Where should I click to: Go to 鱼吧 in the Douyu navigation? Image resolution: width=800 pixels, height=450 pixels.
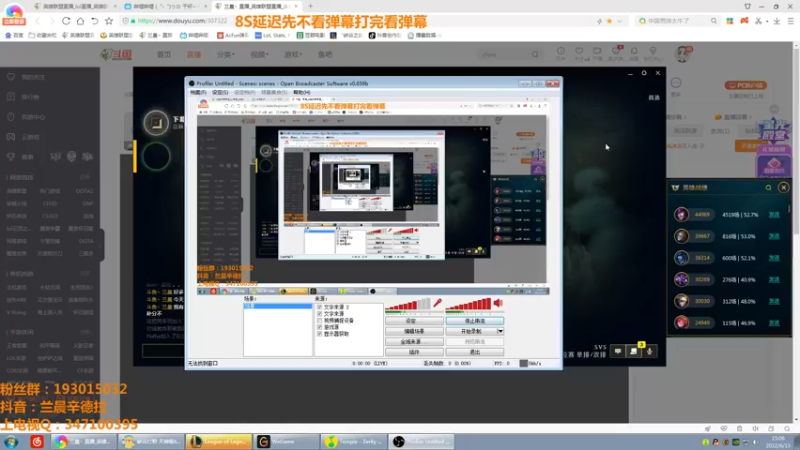[x=325, y=54]
